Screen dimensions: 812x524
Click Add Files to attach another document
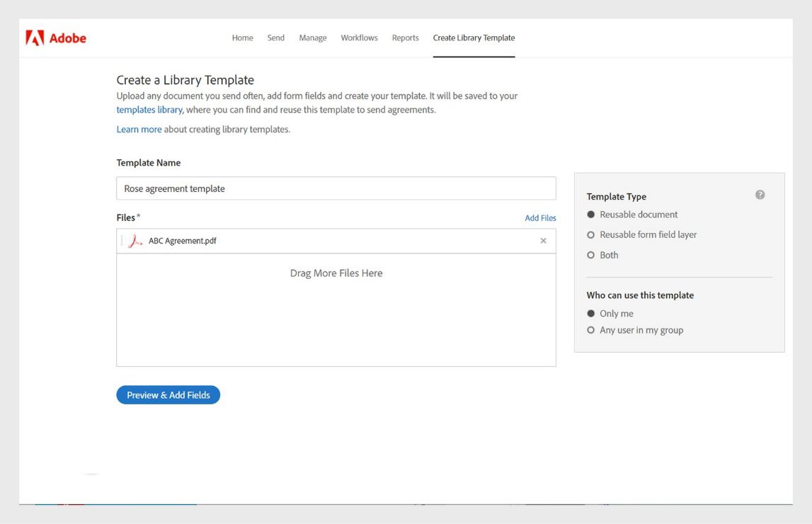point(540,217)
